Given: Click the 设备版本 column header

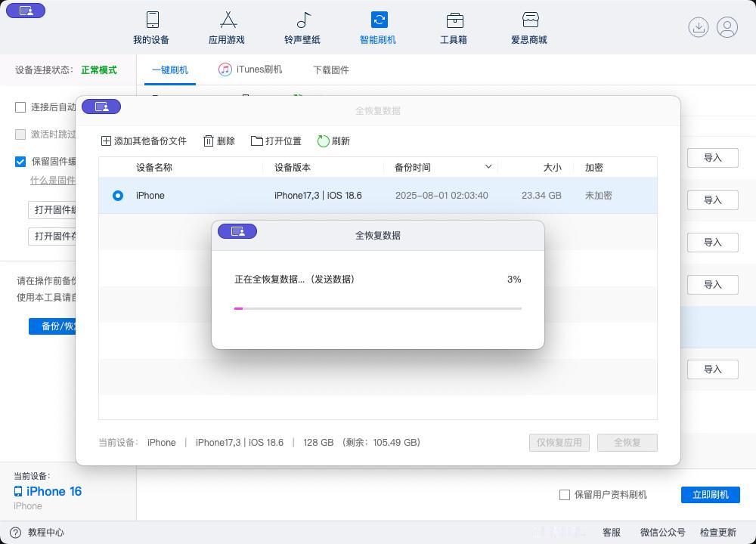Looking at the screenshot, I should pyautogui.click(x=293, y=167).
